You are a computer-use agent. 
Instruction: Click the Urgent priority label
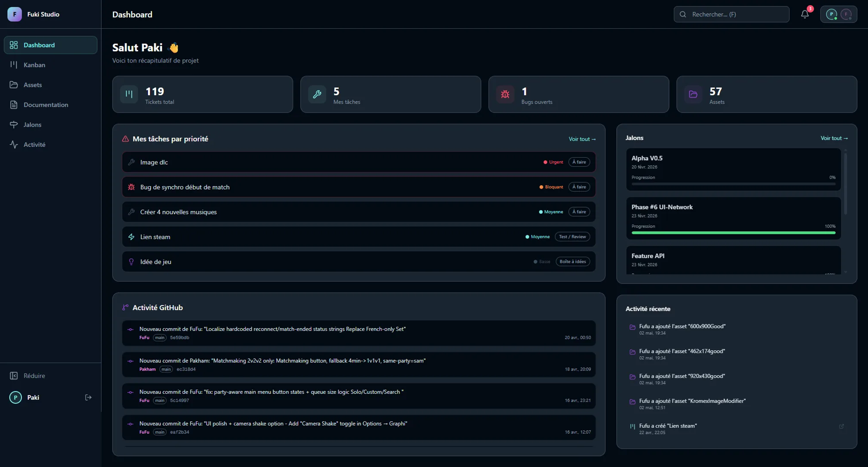click(x=553, y=162)
